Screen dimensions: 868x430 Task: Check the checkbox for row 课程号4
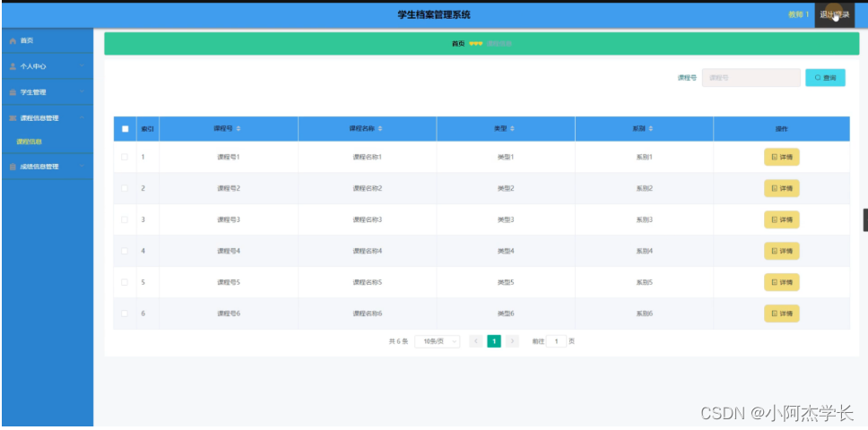tap(125, 251)
